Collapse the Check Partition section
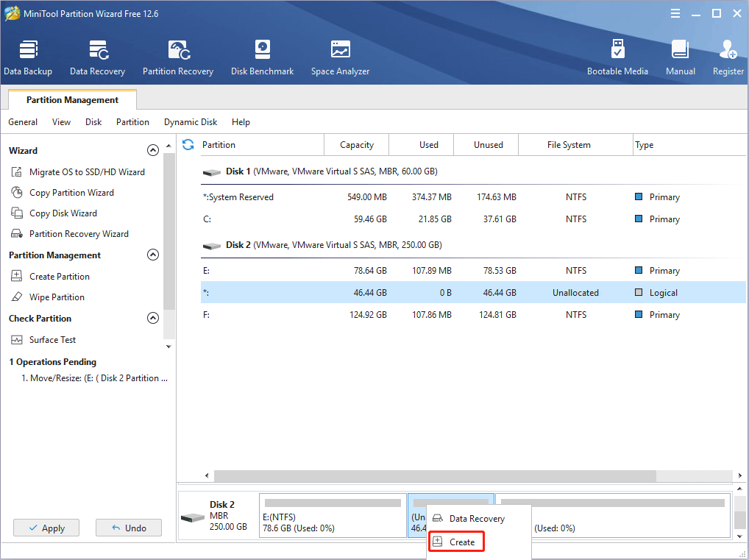 point(153,318)
